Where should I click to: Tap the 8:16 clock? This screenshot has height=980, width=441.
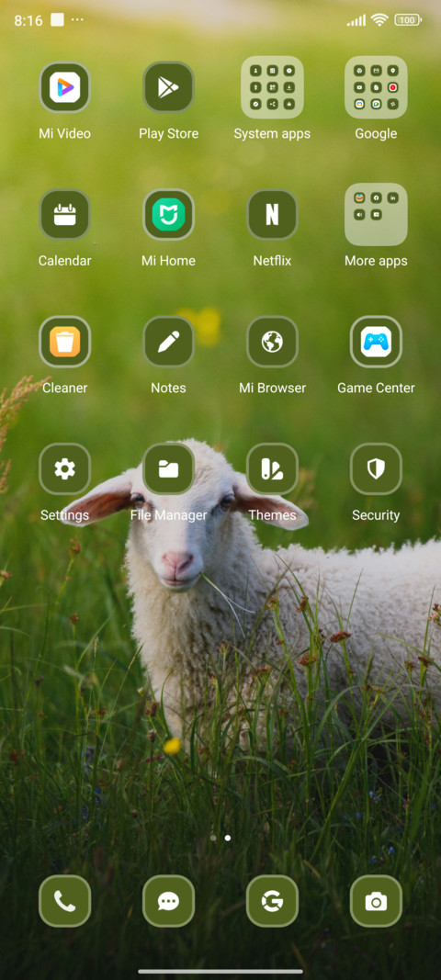[28, 20]
